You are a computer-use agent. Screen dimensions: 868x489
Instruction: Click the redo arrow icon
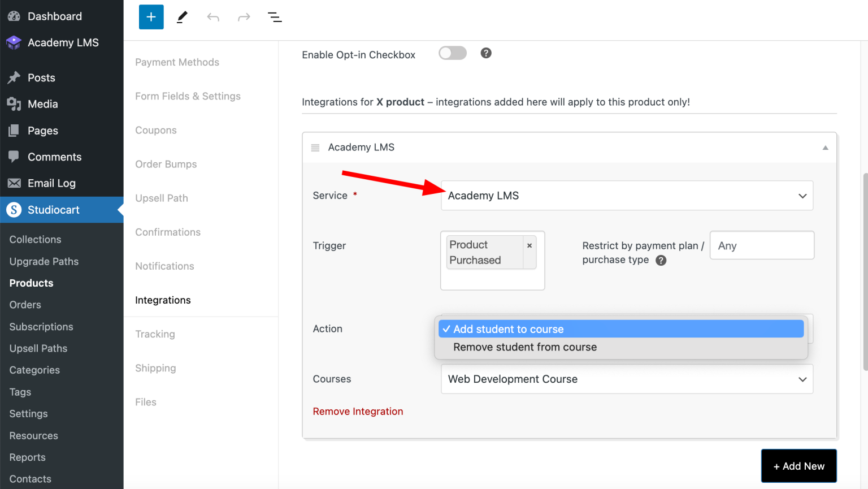click(x=244, y=18)
